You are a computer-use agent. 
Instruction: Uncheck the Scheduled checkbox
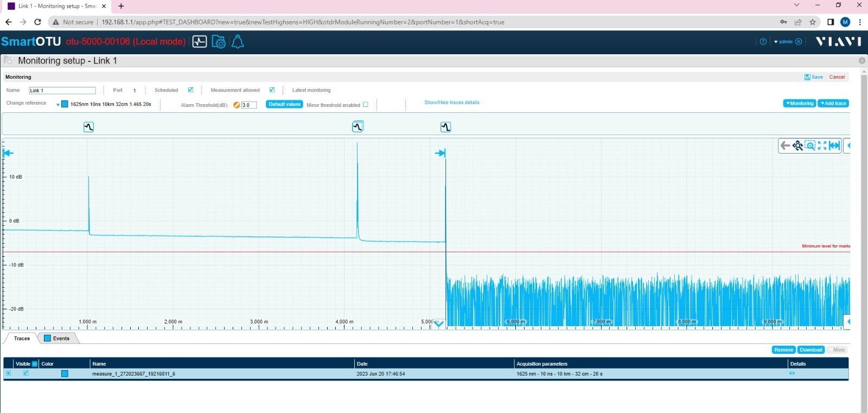tap(190, 90)
